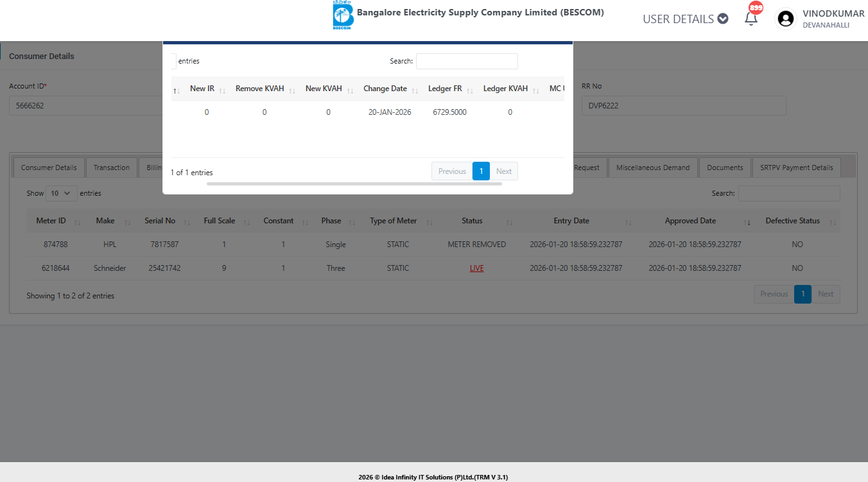
Task: Click the LIVE status link
Action: (476, 268)
